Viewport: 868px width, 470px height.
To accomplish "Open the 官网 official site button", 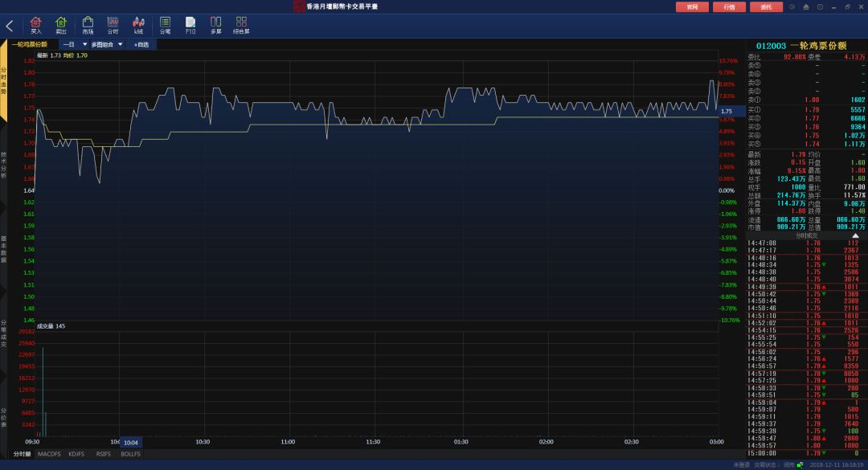I will tap(692, 7).
